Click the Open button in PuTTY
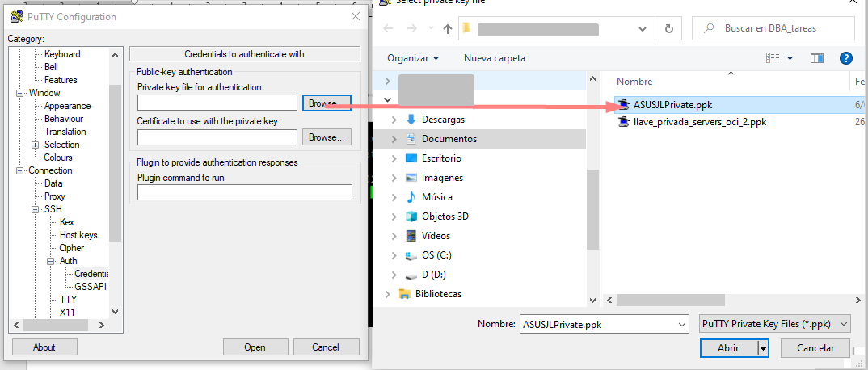Viewport: 868px width, 370px height. click(x=255, y=347)
